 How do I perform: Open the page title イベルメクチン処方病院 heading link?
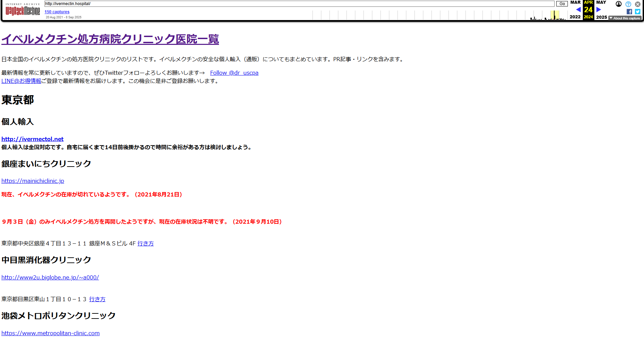[110, 39]
